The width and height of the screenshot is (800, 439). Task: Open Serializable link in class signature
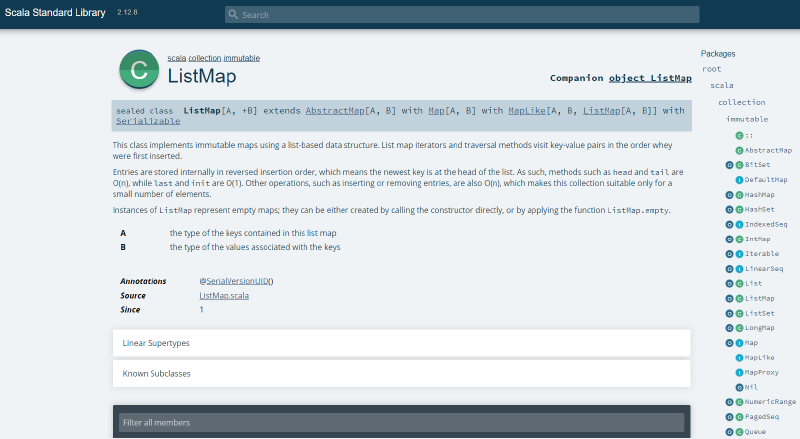[148, 121]
